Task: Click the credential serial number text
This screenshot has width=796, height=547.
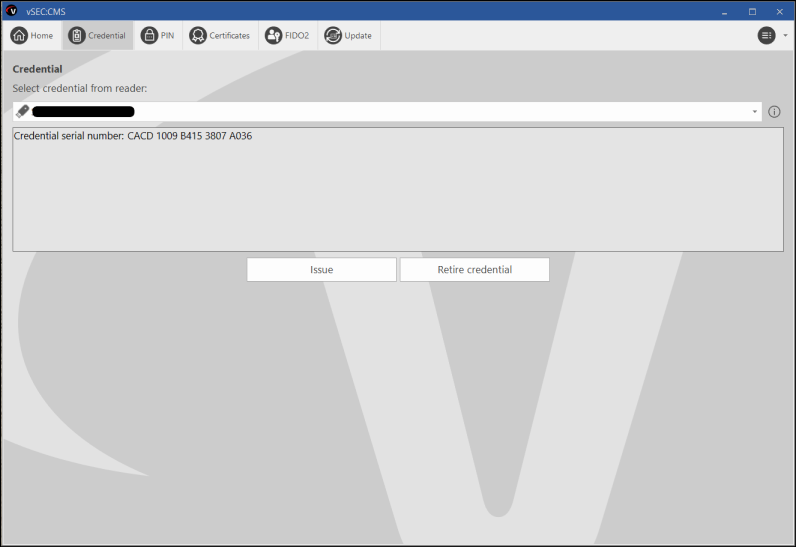Action: (133, 136)
